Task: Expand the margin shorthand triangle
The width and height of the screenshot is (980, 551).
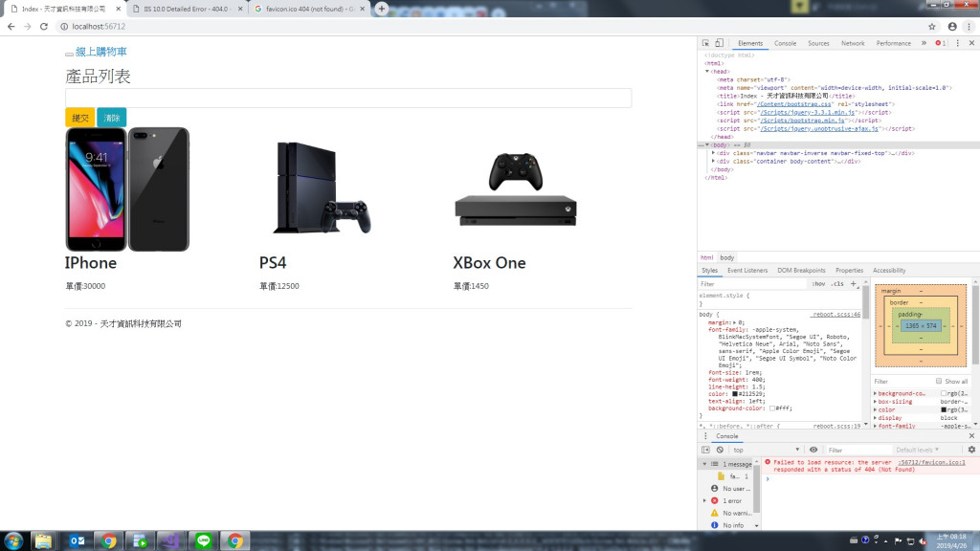Action: (734, 322)
